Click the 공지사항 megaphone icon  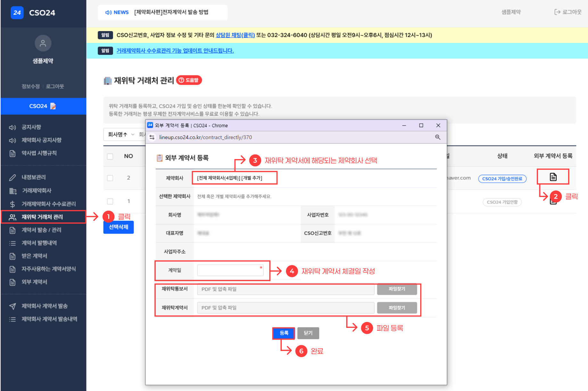[x=12, y=128]
